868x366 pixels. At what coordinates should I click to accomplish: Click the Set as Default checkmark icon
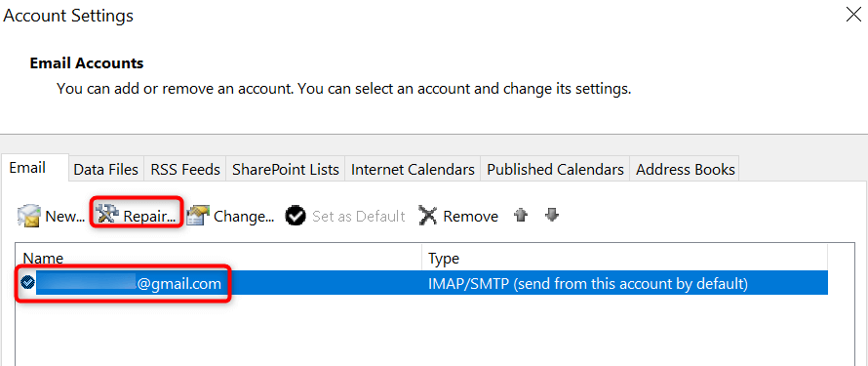296,216
